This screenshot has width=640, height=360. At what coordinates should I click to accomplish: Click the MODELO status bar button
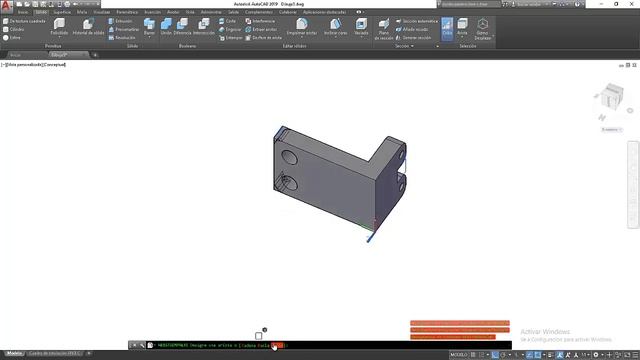tap(458, 355)
